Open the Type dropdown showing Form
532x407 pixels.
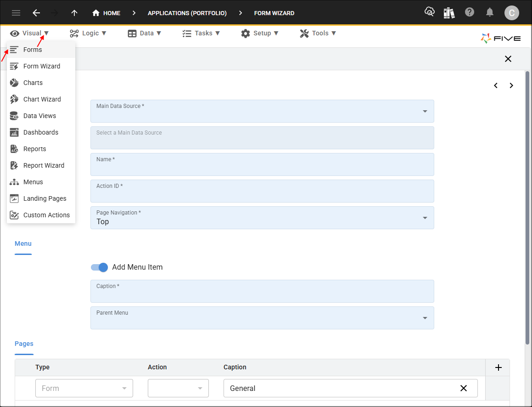click(x=84, y=388)
